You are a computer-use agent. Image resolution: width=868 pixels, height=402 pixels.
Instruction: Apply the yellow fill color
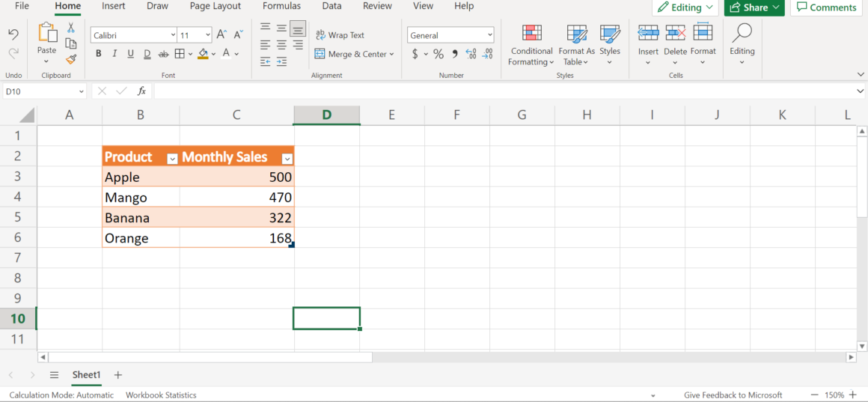click(x=203, y=54)
